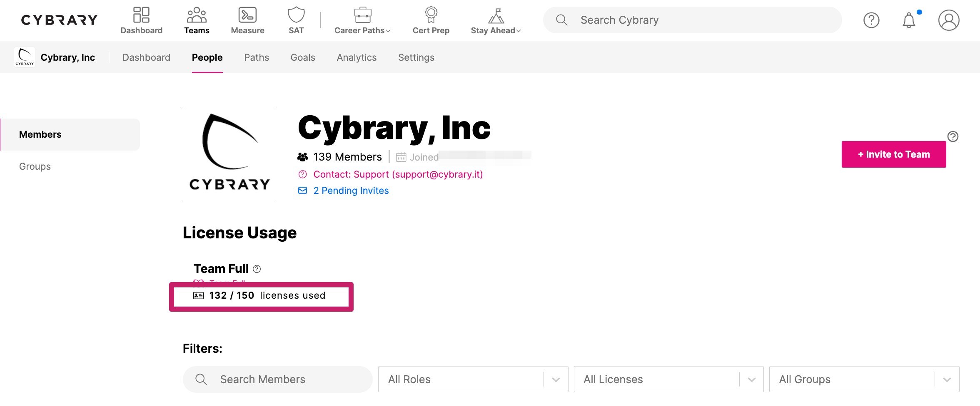Open the user profile avatar menu
The height and width of the screenshot is (406, 980).
(949, 20)
